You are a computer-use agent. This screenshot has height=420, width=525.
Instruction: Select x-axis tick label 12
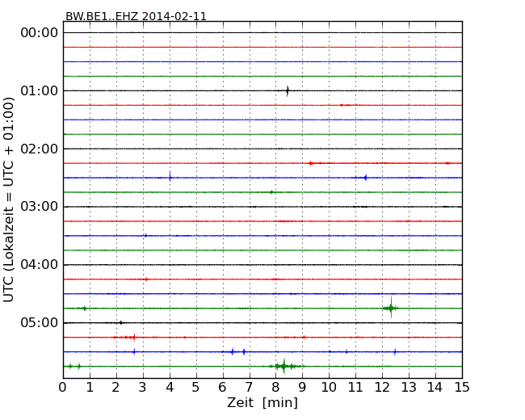pos(382,388)
